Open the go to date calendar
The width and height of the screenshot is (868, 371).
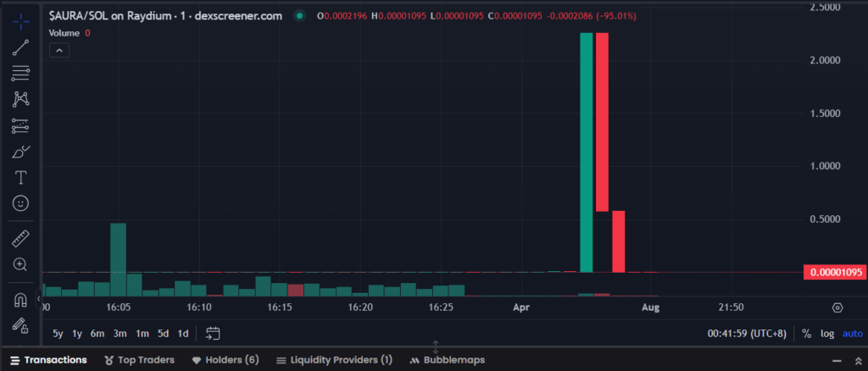[x=213, y=334]
